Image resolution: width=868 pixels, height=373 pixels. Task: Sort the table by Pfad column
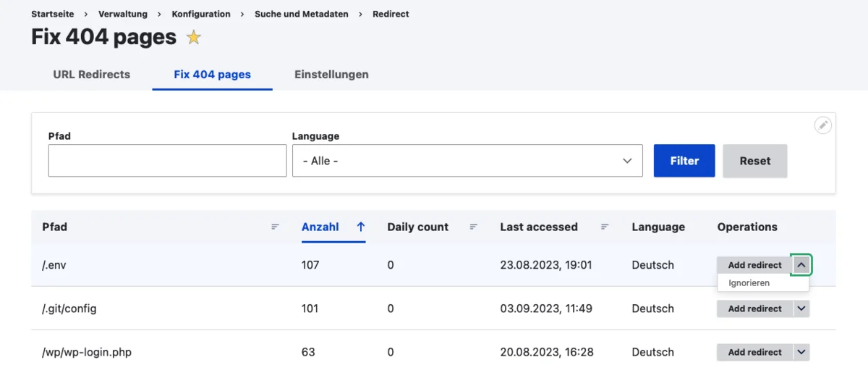click(54, 227)
